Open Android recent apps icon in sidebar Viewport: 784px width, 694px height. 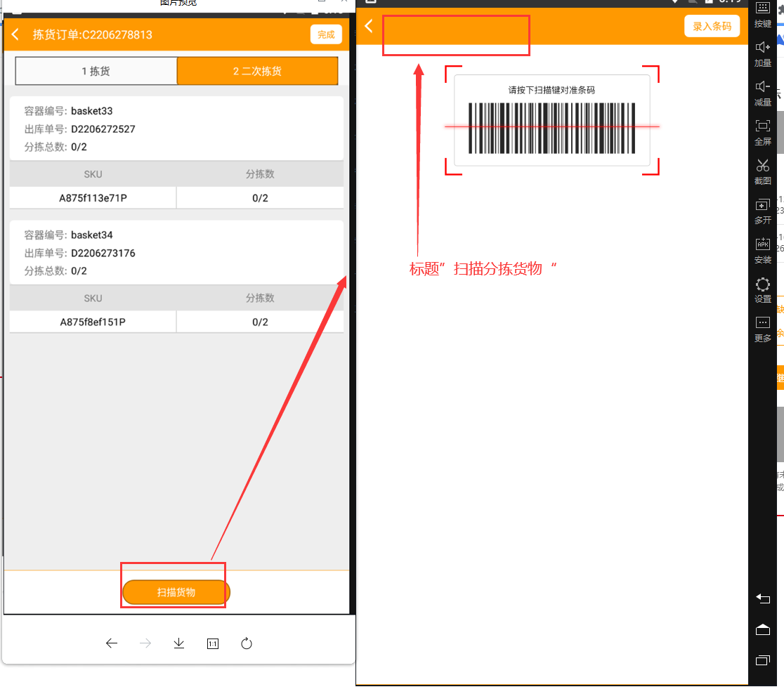[762, 660]
